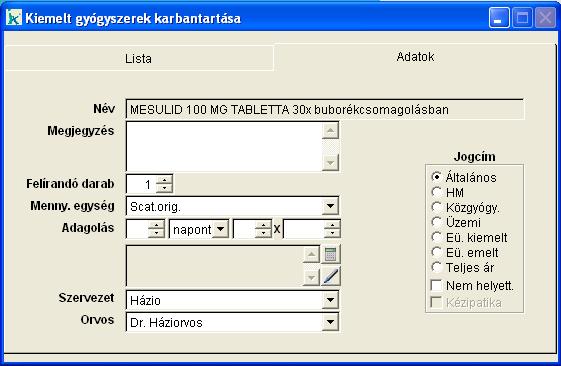Select the Adatok tab
This screenshot has width=561, height=366.
pos(415,57)
